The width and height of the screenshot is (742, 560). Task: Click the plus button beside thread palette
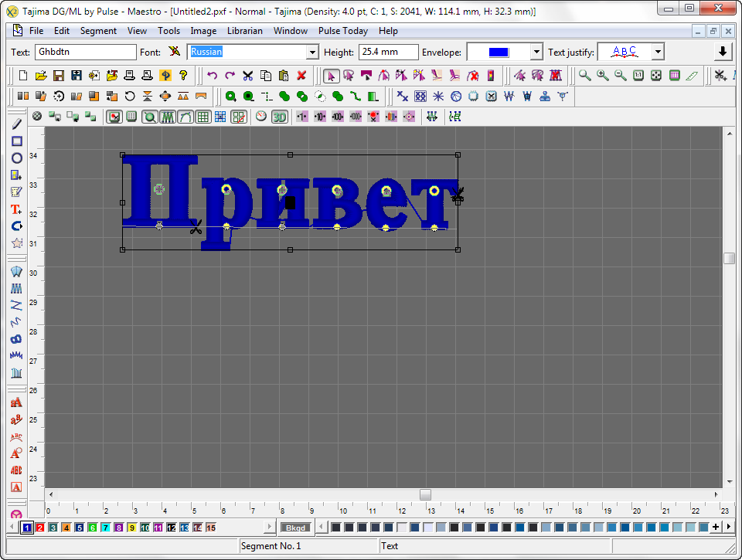[716, 527]
